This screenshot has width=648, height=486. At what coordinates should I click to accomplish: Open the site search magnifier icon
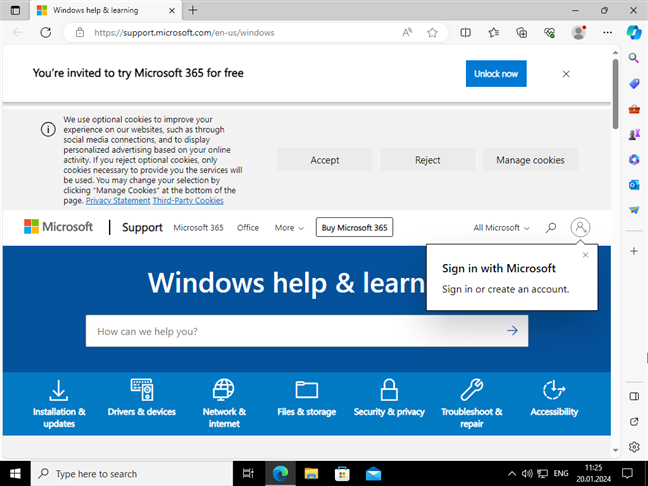tap(550, 228)
